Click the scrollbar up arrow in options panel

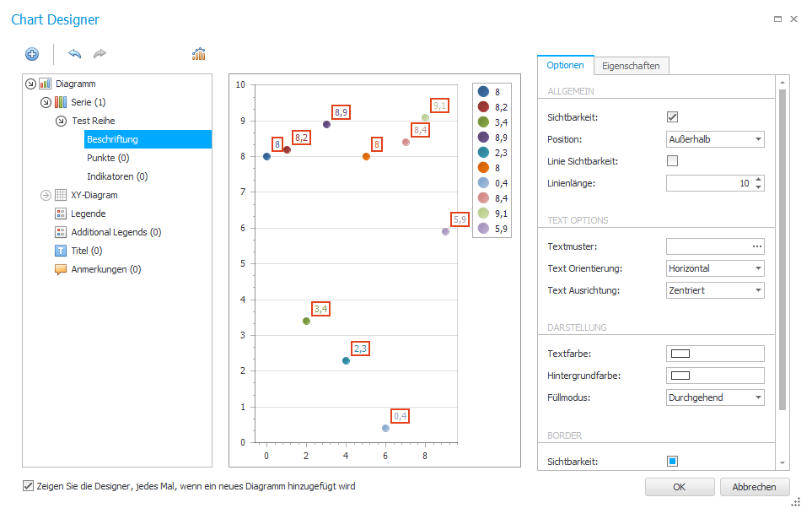(x=782, y=83)
